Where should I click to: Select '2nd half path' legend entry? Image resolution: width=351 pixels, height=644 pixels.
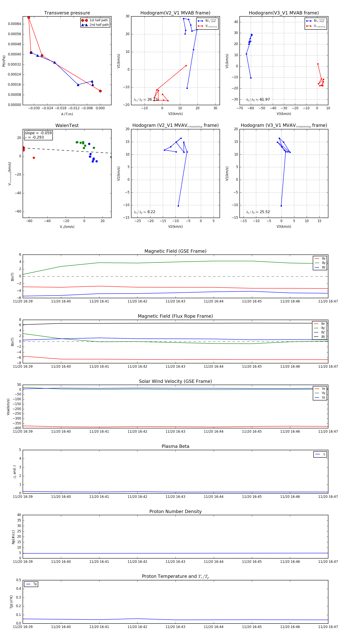[95, 25]
